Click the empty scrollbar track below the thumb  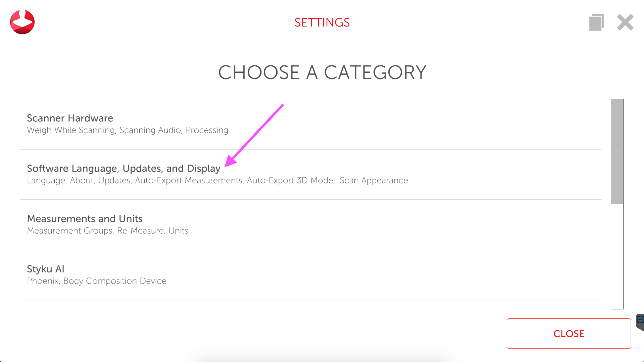click(x=617, y=257)
